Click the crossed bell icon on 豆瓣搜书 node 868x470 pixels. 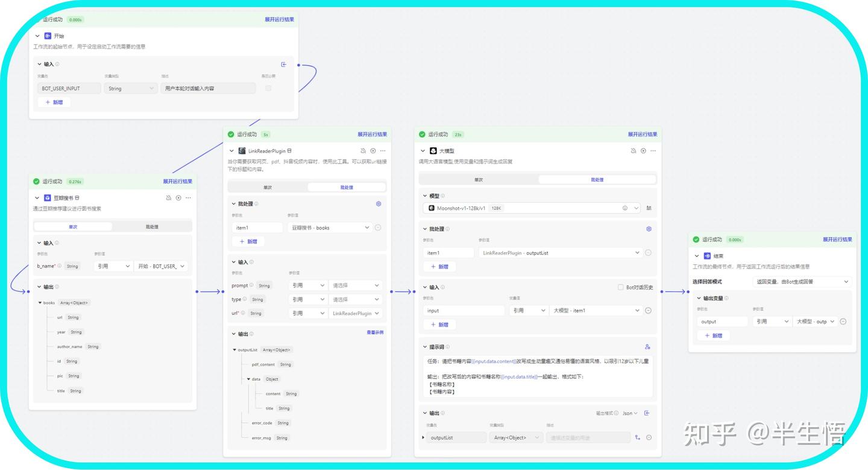169,198
